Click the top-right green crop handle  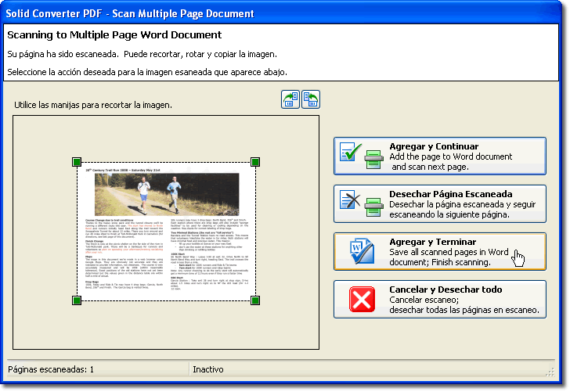(x=255, y=162)
